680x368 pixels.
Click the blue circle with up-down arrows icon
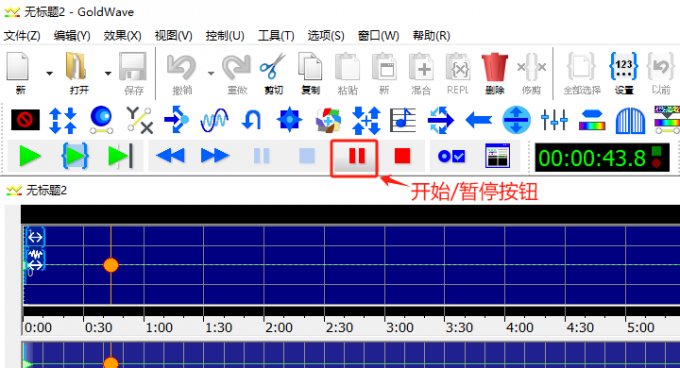(516, 120)
